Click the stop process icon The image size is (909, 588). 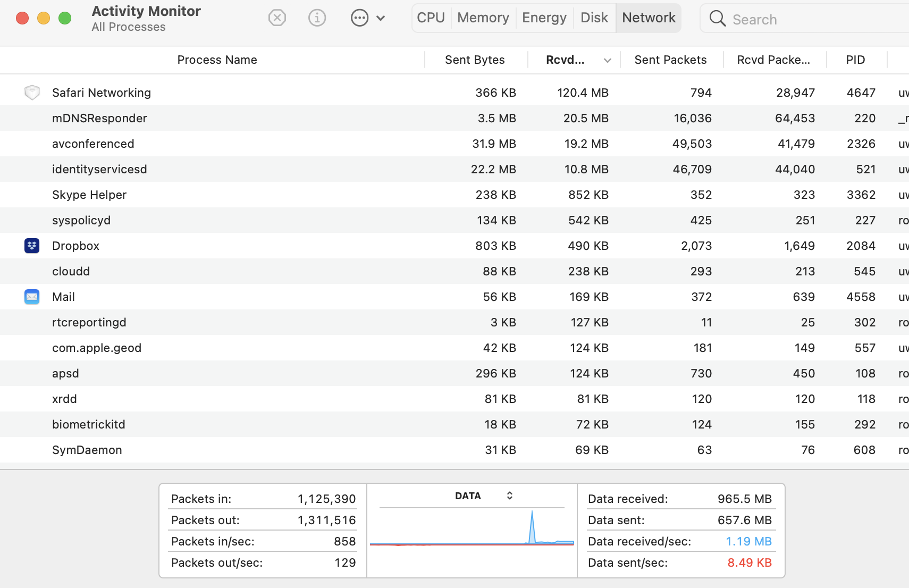coord(277,18)
